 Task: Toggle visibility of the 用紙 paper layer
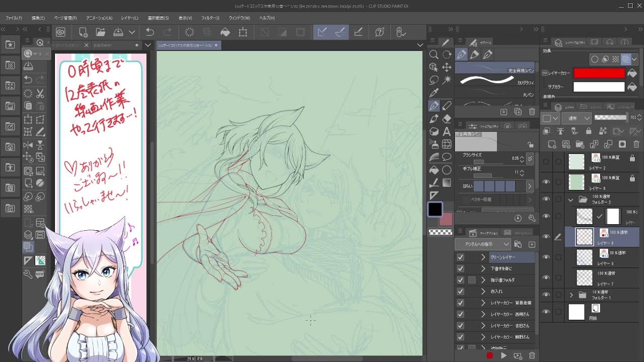point(546,312)
